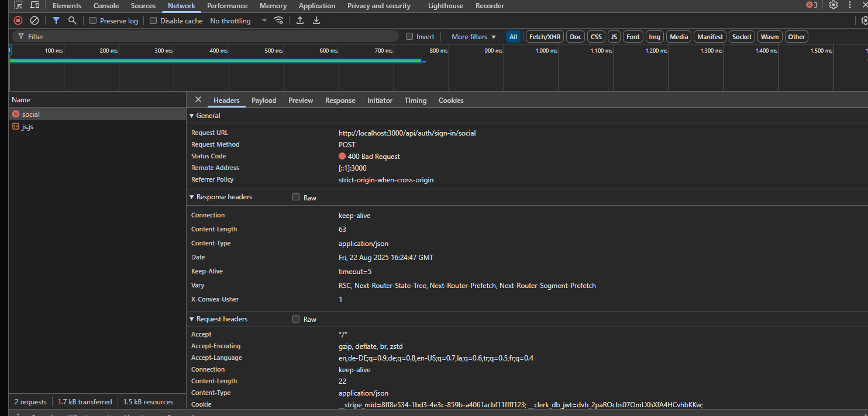The image size is (868, 416).
Task: Filter requests by JS type
Action: pos(614,37)
